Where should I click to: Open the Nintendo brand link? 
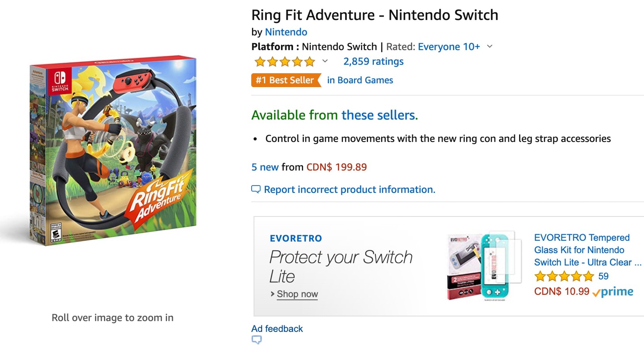click(286, 32)
